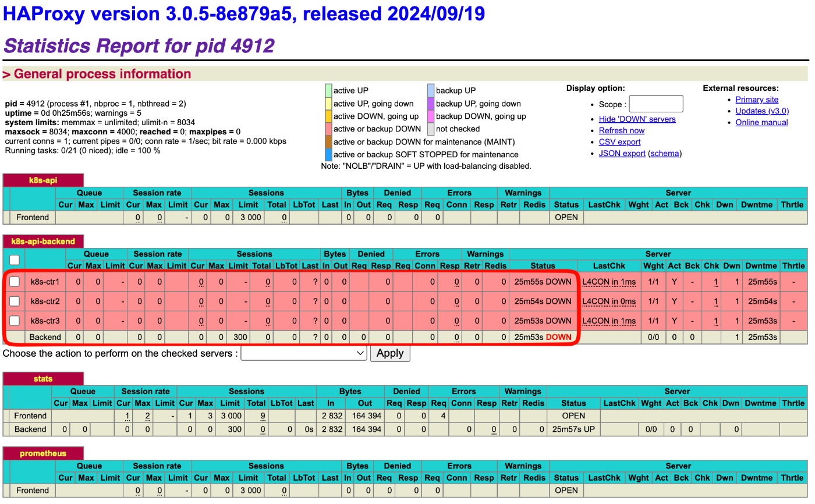
Task: Click the Statistics Report for pid 4912 title
Action: coord(139,46)
